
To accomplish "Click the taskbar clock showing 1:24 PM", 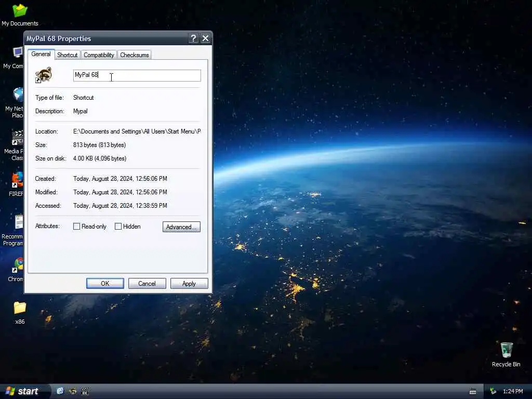I will pos(513,391).
